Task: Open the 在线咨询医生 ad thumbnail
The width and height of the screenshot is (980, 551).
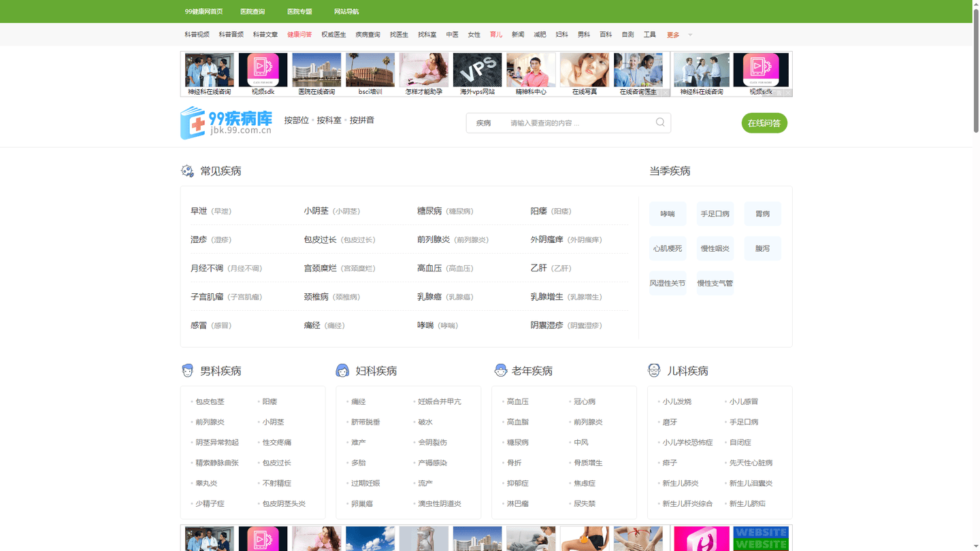Action: click(x=638, y=74)
